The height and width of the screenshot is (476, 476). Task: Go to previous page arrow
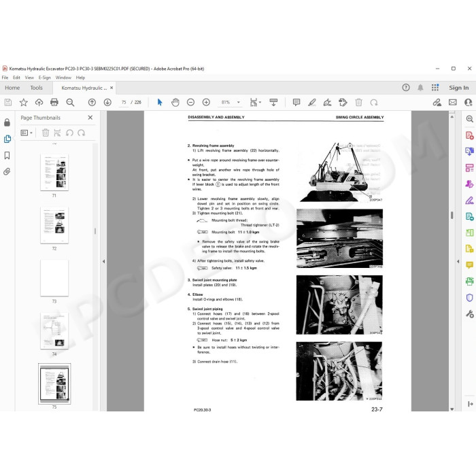pos(92,103)
